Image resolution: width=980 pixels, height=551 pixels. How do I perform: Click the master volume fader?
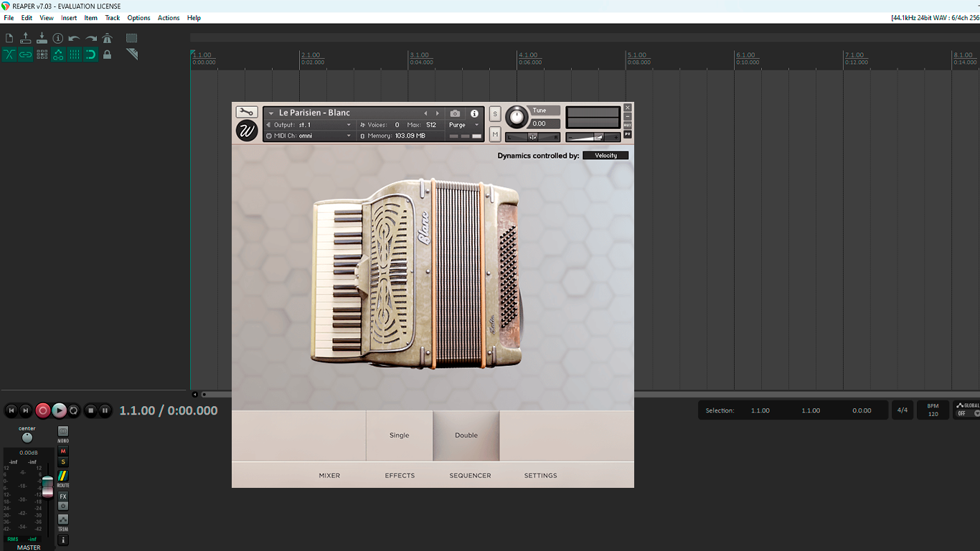pyautogui.click(x=47, y=486)
